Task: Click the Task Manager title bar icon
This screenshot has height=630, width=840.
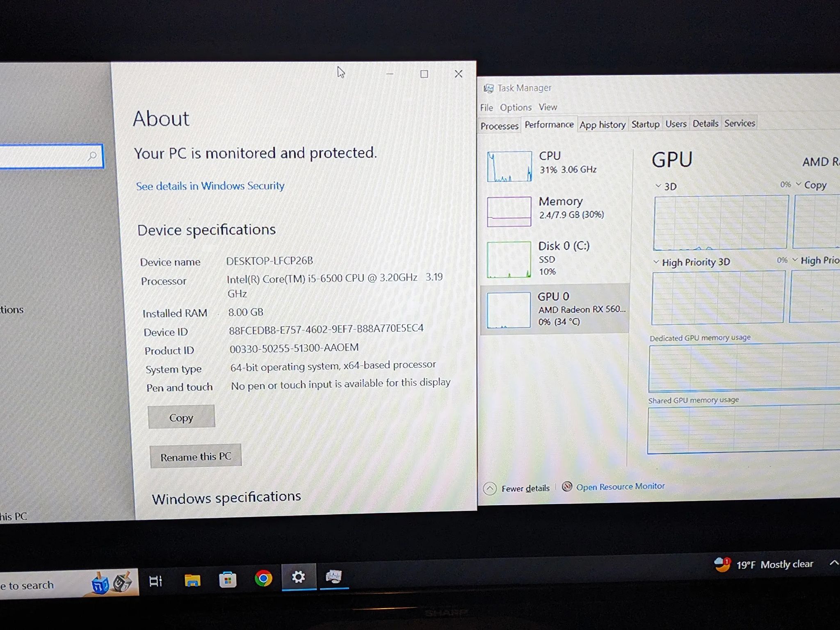Action: tap(488, 88)
